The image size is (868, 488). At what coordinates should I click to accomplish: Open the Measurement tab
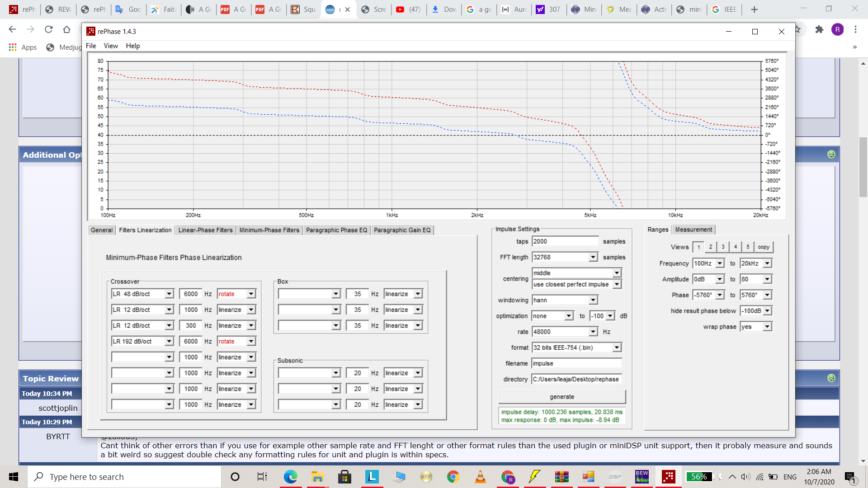pyautogui.click(x=693, y=230)
